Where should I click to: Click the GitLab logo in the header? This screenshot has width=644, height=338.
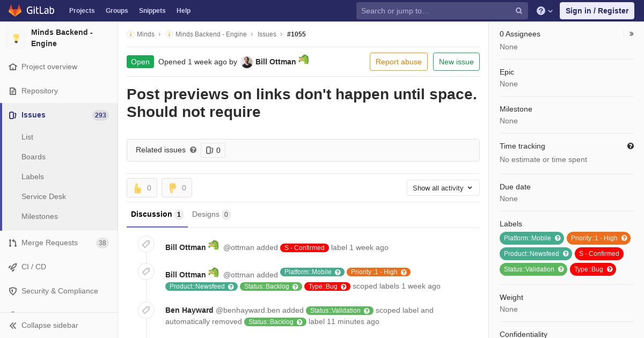coord(31,10)
